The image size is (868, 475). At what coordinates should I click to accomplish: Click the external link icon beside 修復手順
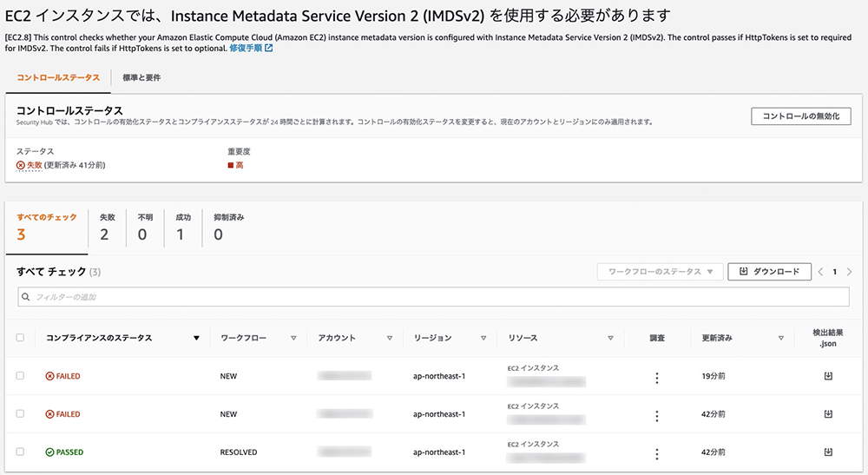268,48
